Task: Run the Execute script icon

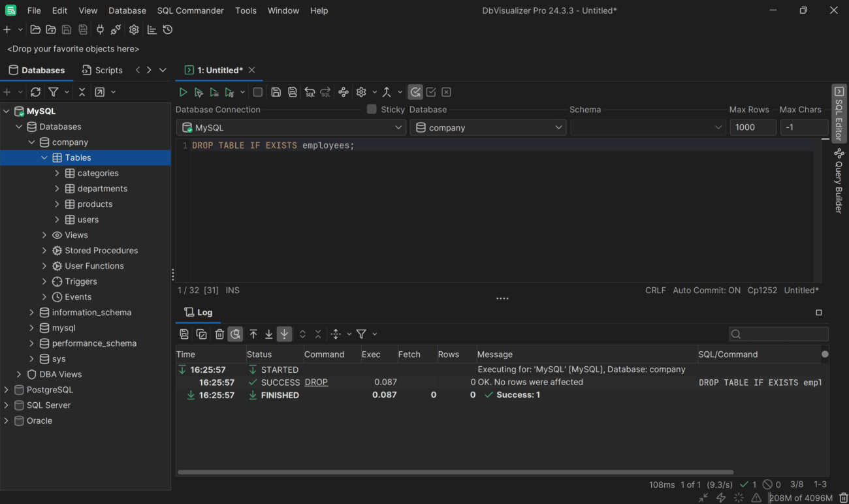Action: [214, 91]
